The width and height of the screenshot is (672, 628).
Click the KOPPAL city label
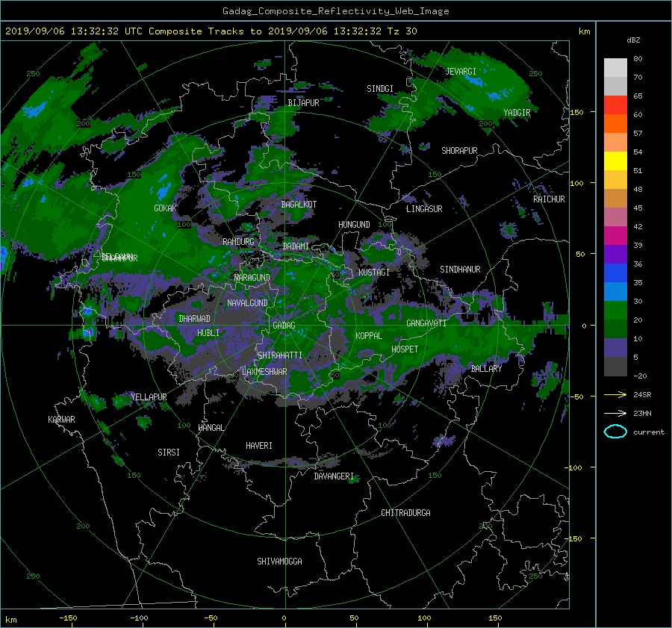pyautogui.click(x=369, y=336)
